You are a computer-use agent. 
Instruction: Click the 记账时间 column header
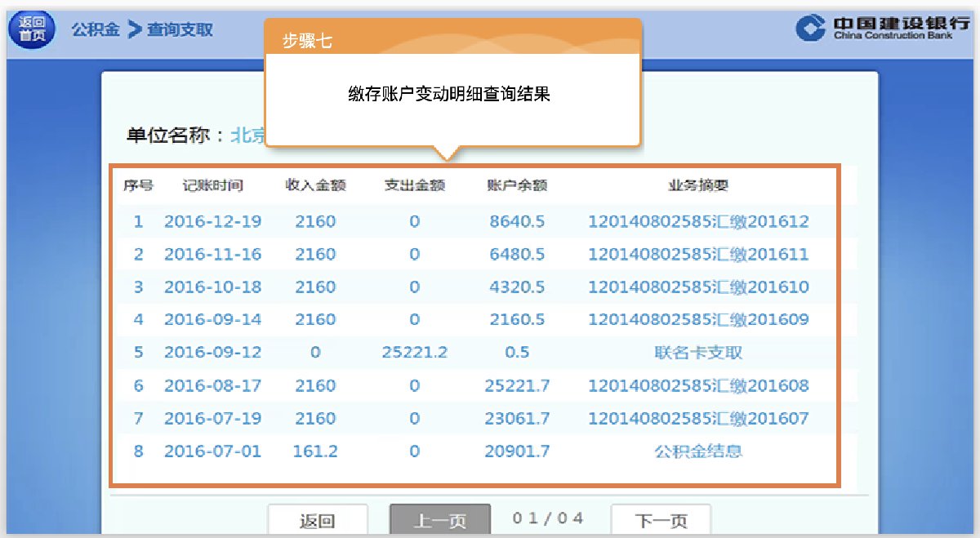coord(212,185)
